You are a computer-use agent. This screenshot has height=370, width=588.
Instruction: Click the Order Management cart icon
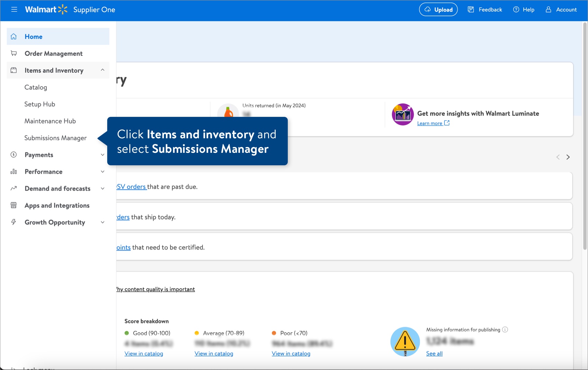tap(13, 53)
